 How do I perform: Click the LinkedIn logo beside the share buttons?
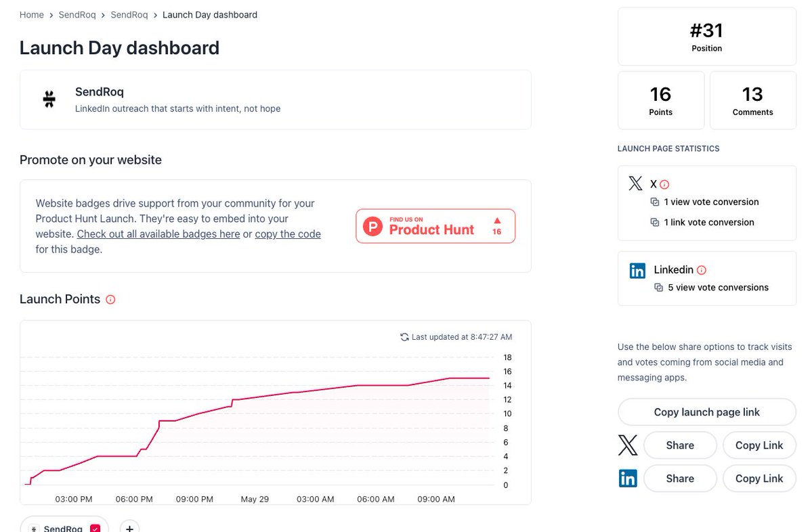pyautogui.click(x=628, y=478)
